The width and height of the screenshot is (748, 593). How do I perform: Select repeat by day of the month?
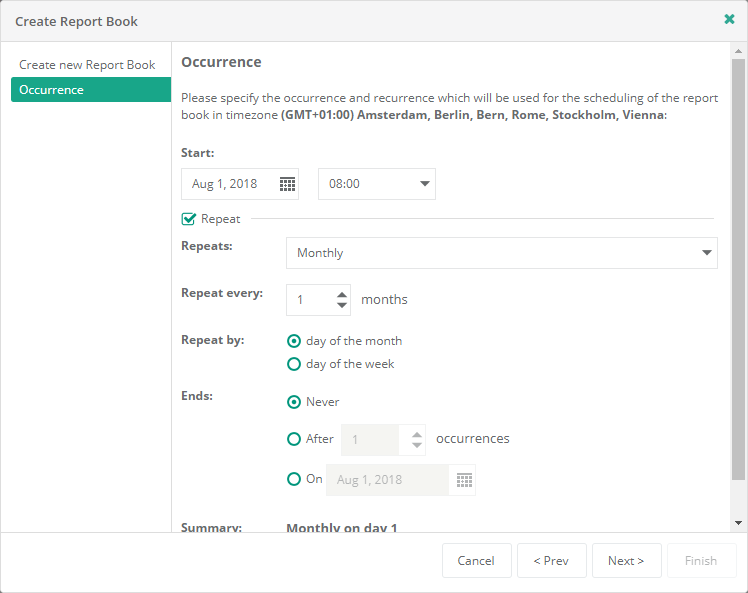[294, 341]
